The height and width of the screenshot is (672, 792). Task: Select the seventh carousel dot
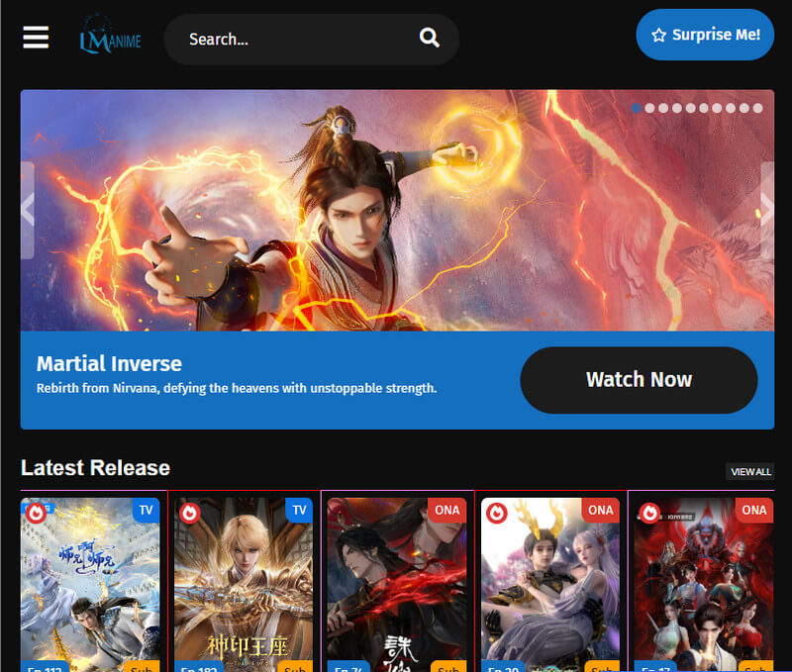pos(717,108)
